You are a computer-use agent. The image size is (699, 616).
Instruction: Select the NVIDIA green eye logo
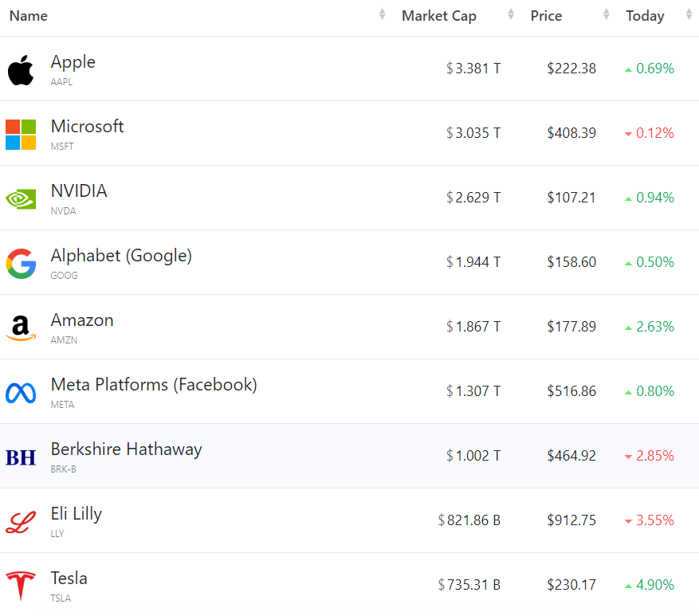tap(21, 198)
